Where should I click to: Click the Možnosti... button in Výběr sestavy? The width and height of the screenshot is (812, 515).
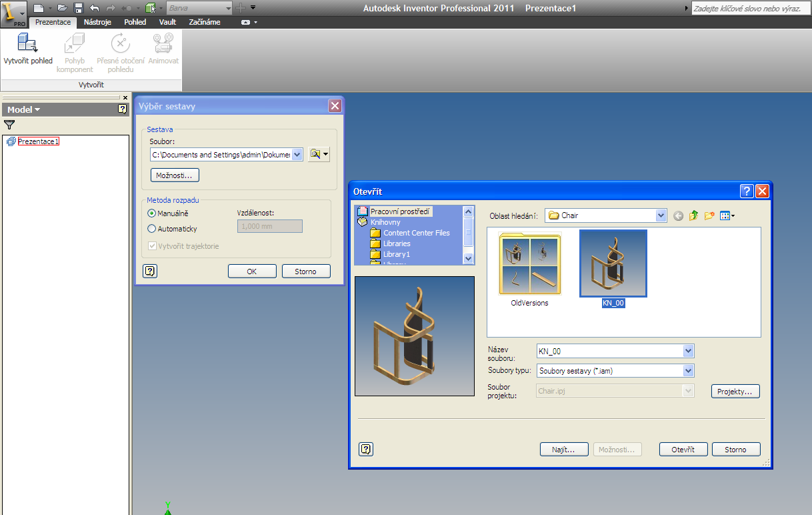coord(175,175)
